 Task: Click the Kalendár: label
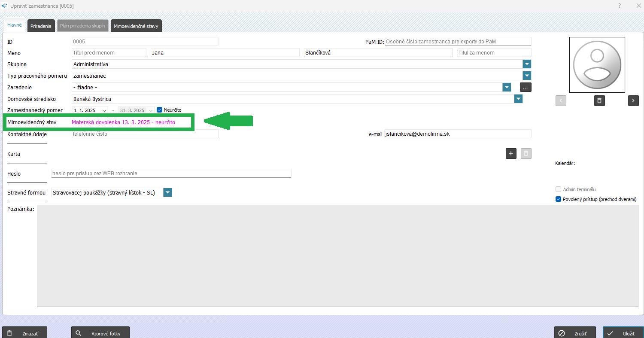[565, 163]
